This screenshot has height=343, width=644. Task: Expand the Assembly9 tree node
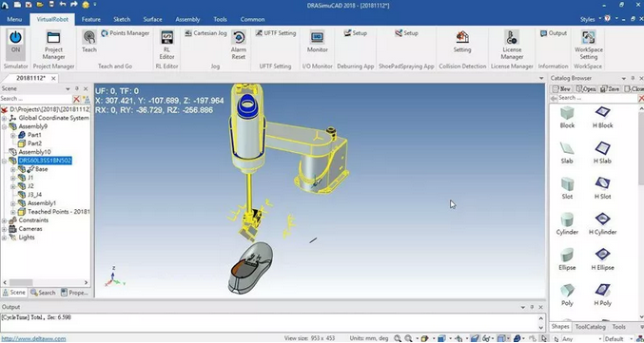tap(5, 126)
